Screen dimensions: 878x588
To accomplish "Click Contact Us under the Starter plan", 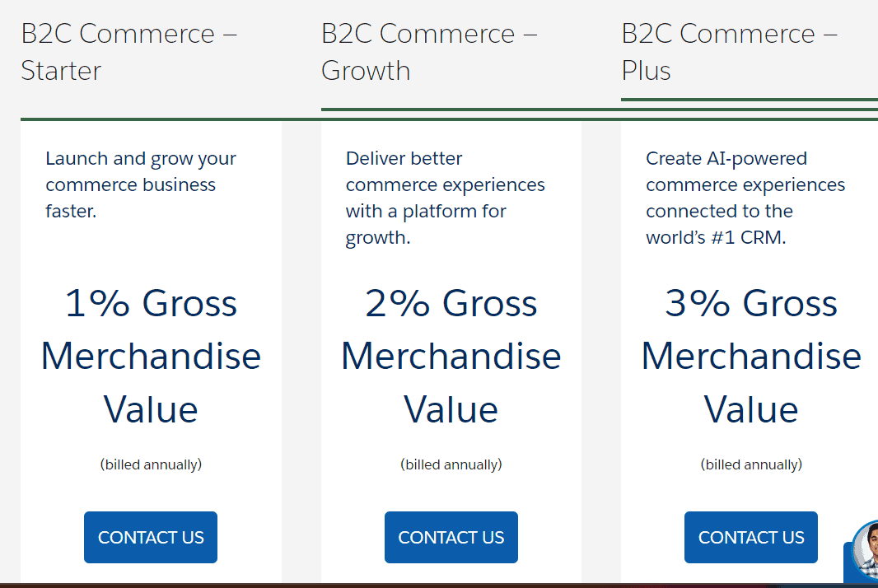I will 151,537.
